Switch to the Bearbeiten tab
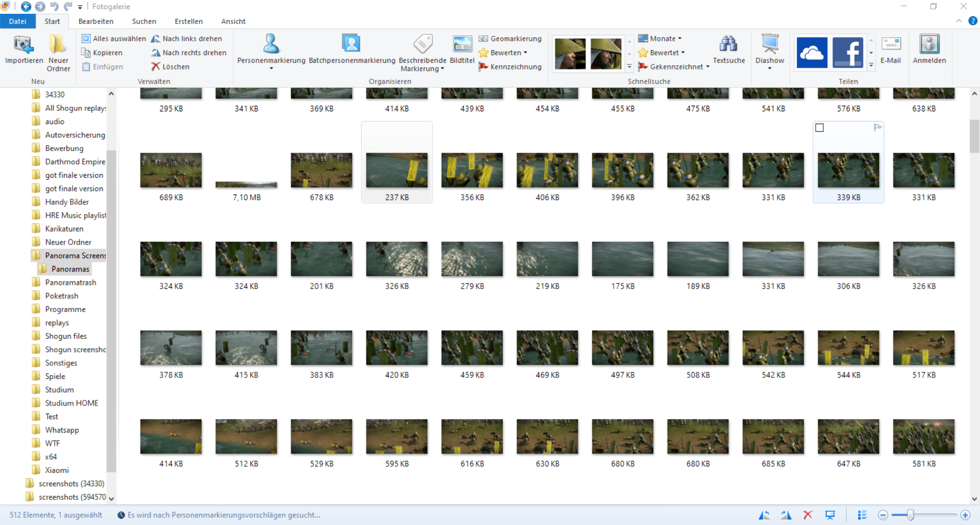Screen dimensions: 980x525 pos(96,21)
